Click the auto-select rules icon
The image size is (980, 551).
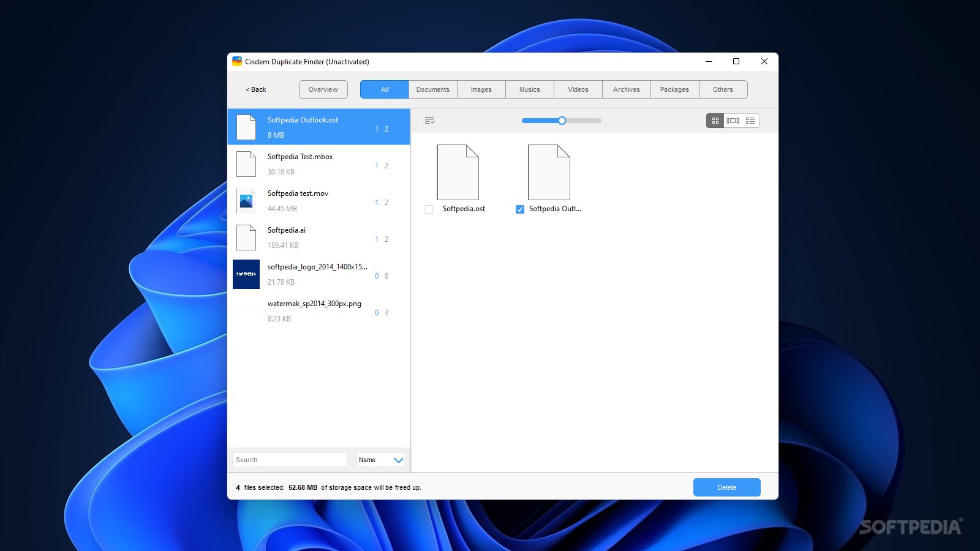click(x=430, y=121)
